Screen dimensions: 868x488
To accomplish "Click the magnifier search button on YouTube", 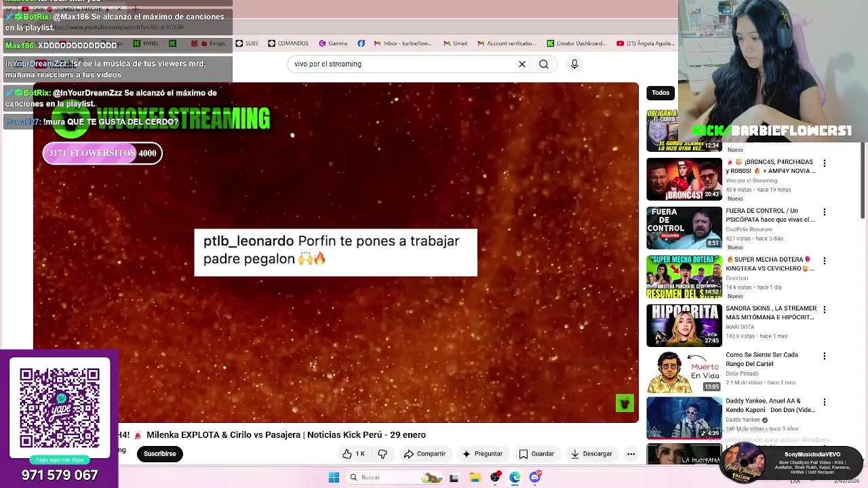I will pyautogui.click(x=544, y=64).
